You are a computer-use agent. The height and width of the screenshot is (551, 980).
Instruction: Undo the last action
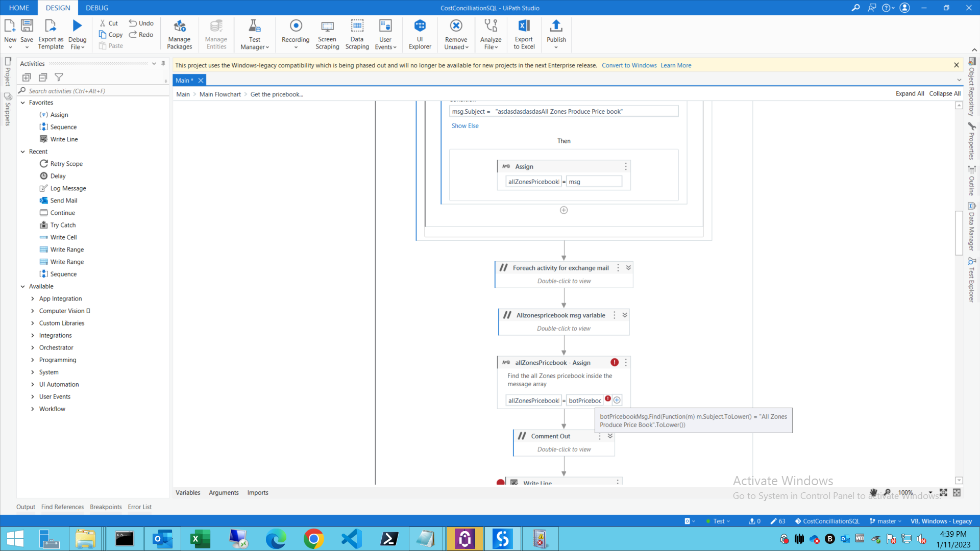click(141, 23)
